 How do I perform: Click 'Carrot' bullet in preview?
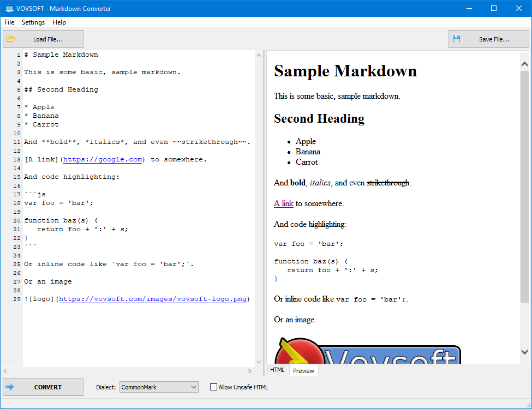[307, 162]
